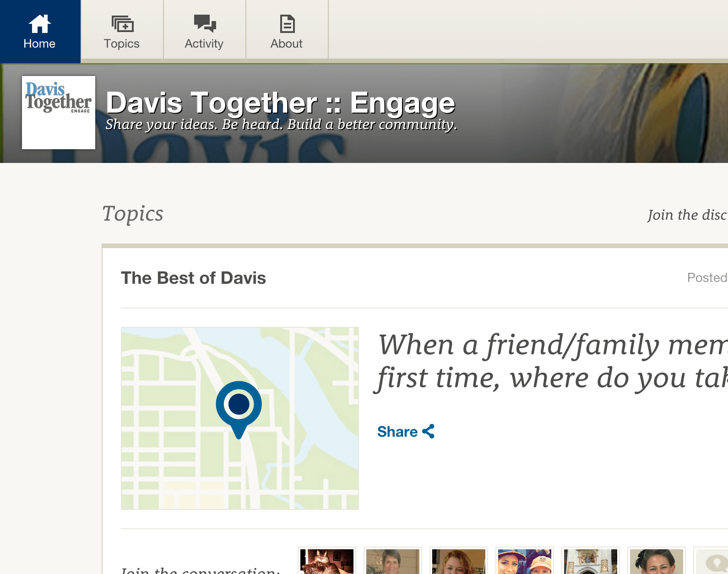728x574 pixels.
Task: Open The Best of Davis topic title
Action: tap(193, 278)
